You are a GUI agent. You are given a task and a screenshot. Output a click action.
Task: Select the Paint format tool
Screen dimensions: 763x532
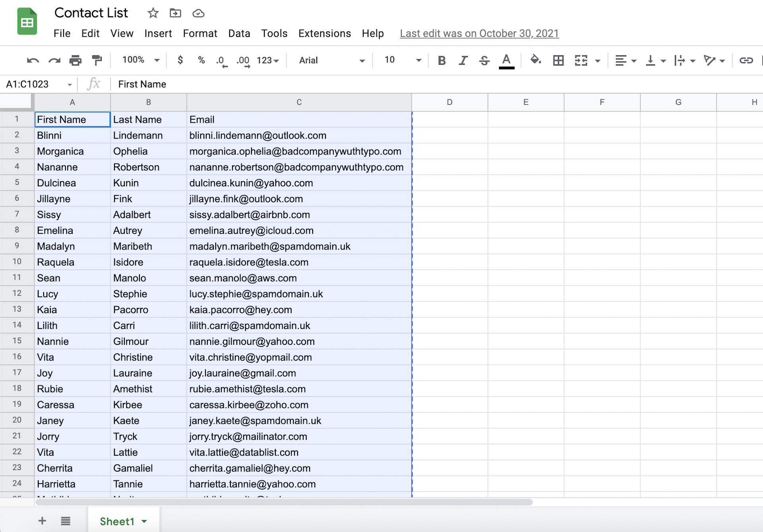click(x=97, y=60)
